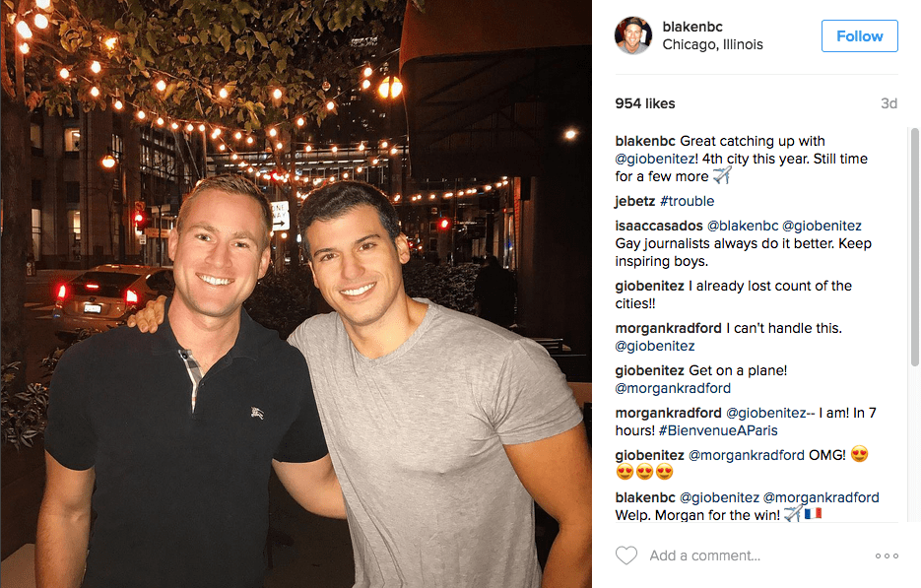Click the heart like icon
The width and height of the screenshot is (921, 588).
click(626, 555)
